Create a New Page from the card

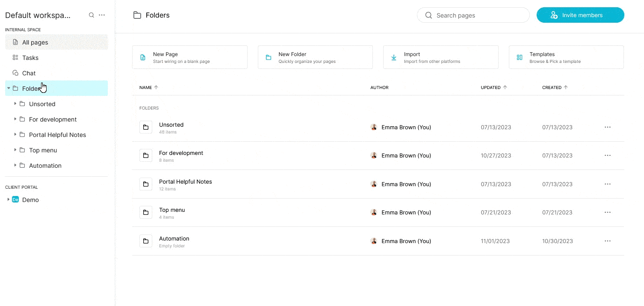(x=190, y=57)
